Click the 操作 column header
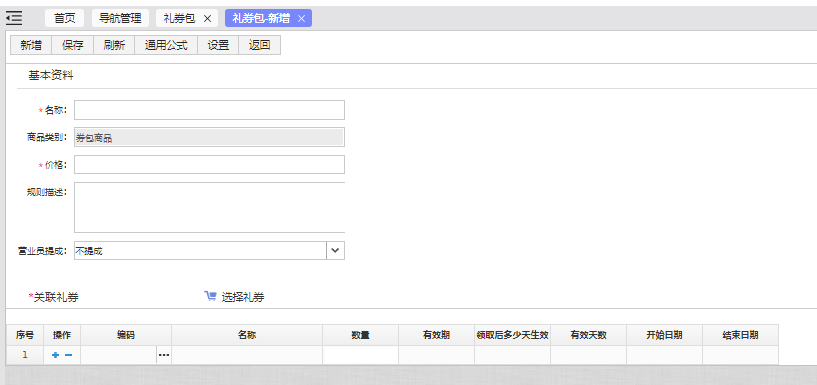This screenshot has width=817, height=385. click(x=62, y=335)
